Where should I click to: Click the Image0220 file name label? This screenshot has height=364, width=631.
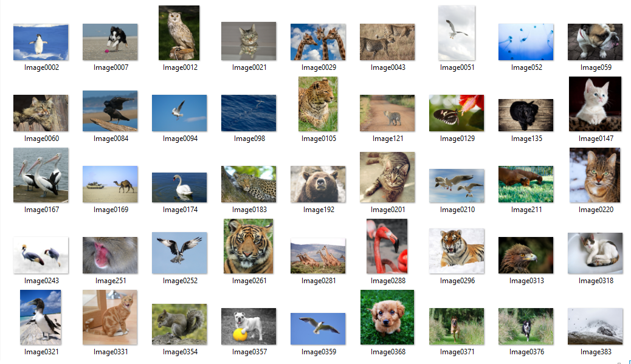coord(596,210)
